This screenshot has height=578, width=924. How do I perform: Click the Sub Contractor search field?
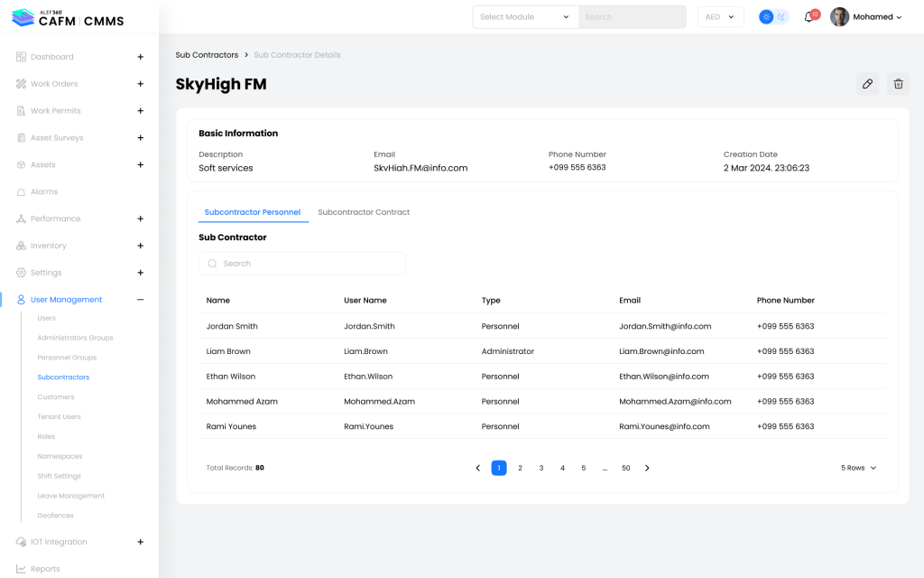[x=302, y=264]
